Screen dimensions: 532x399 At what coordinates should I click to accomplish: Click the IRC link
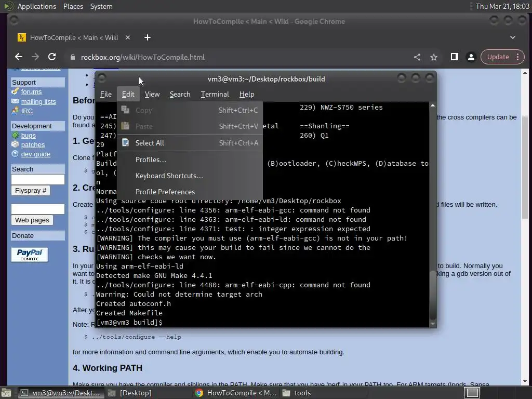click(x=27, y=111)
